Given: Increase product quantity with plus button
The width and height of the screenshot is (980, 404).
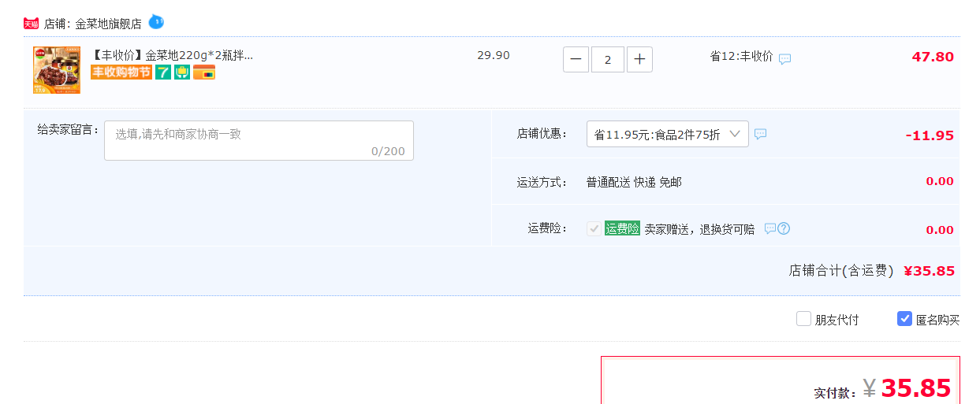Looking at the screenshot, I should click(x=639, y=59).
